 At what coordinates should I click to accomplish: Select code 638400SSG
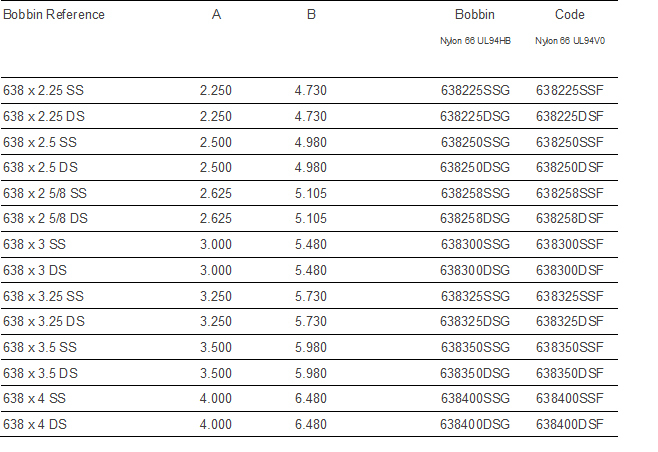(475, 399)
